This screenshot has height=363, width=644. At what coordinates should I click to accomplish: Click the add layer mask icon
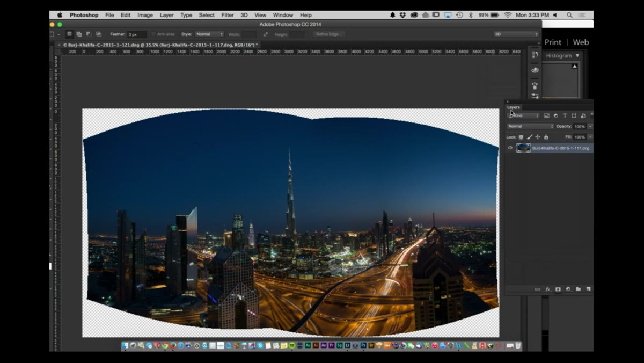coord(558,289)
